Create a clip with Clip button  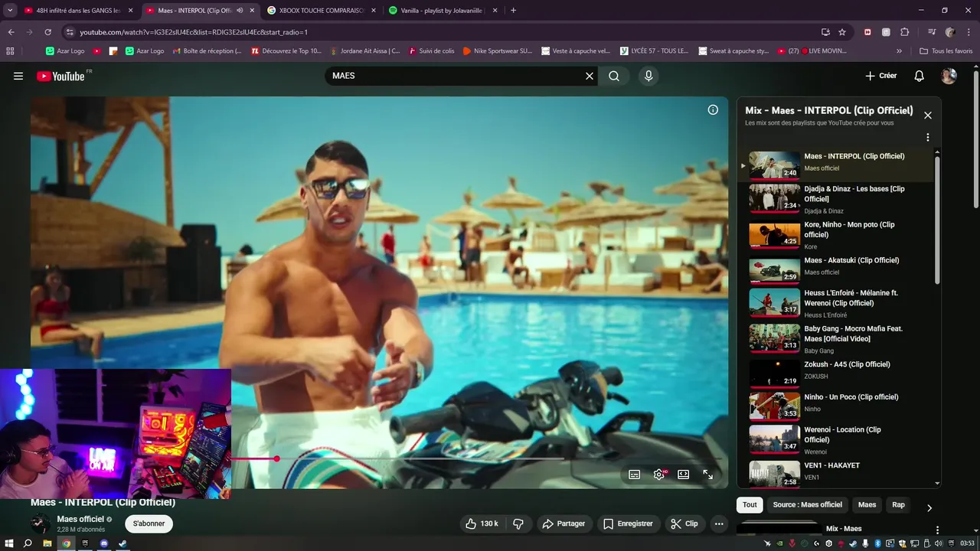[684, 523]
